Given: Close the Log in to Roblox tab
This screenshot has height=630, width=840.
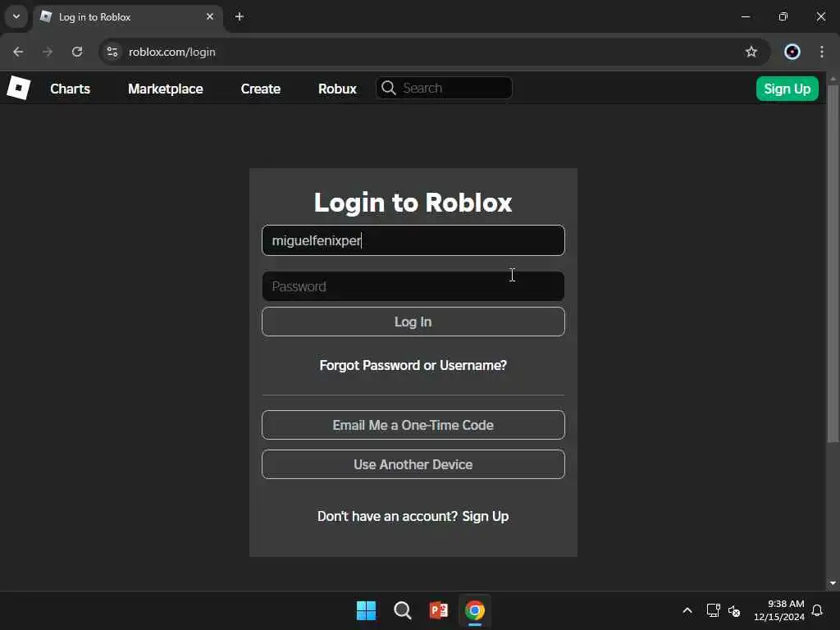Looking at the screenshot, I should [210, 16].
